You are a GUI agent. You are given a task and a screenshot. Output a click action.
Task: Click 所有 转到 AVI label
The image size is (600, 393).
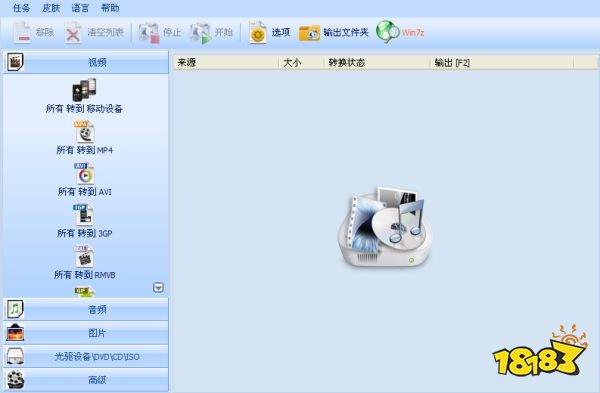pyautogui.click(x=85, y=191)
